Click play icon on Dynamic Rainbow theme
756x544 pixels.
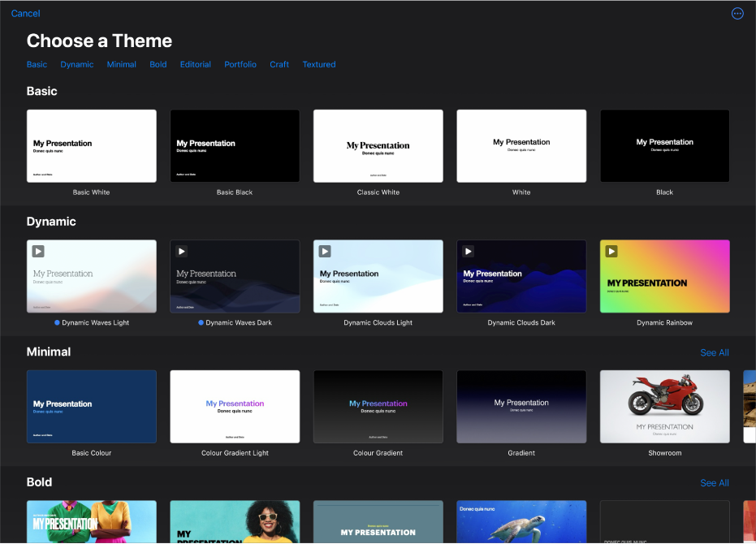coord(611,252)
